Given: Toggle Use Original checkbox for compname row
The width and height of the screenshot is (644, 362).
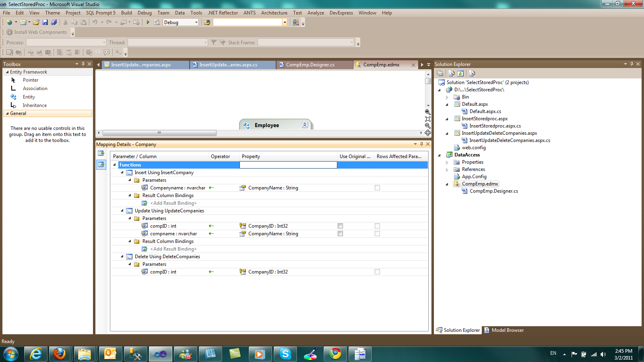Looking at the screenshot, I should [340, 234].
